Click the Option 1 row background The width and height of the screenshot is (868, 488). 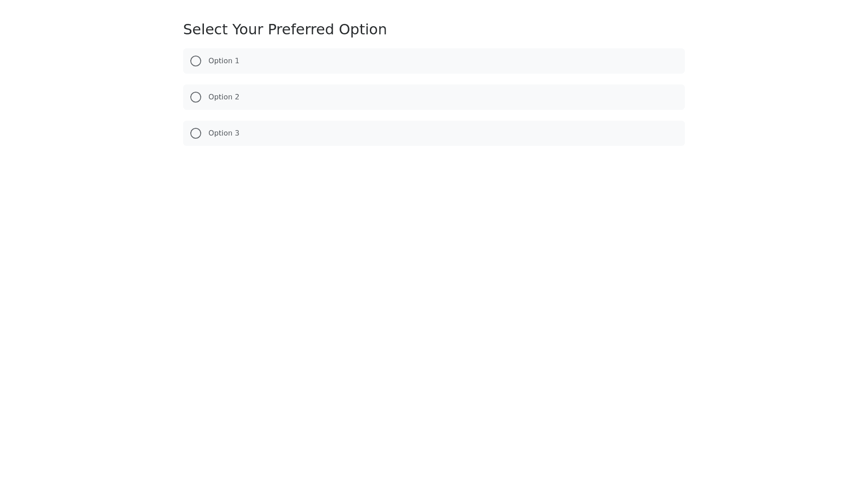pyautogui.click(x=452, y=61)
